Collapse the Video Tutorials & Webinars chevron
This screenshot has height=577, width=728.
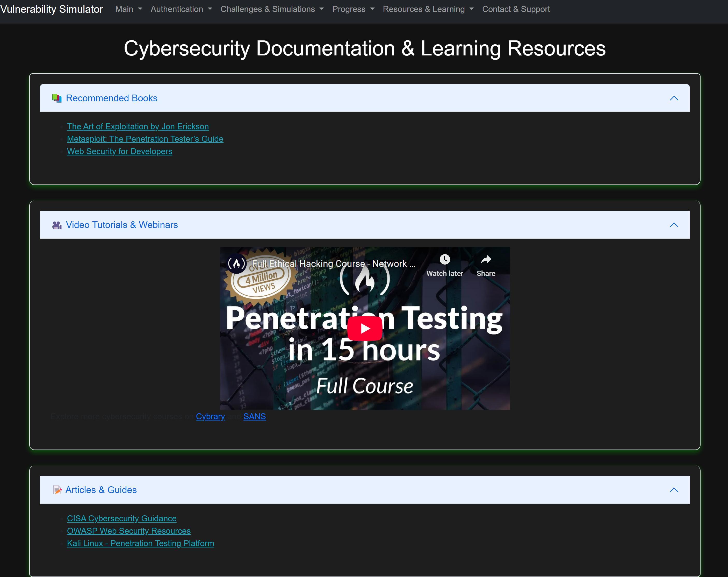click(x=674, y=225)
